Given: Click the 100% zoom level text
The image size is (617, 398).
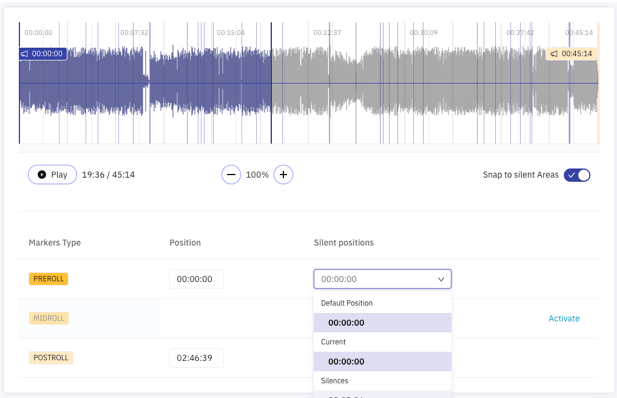Looking at the screenshot, I should 257,175.
